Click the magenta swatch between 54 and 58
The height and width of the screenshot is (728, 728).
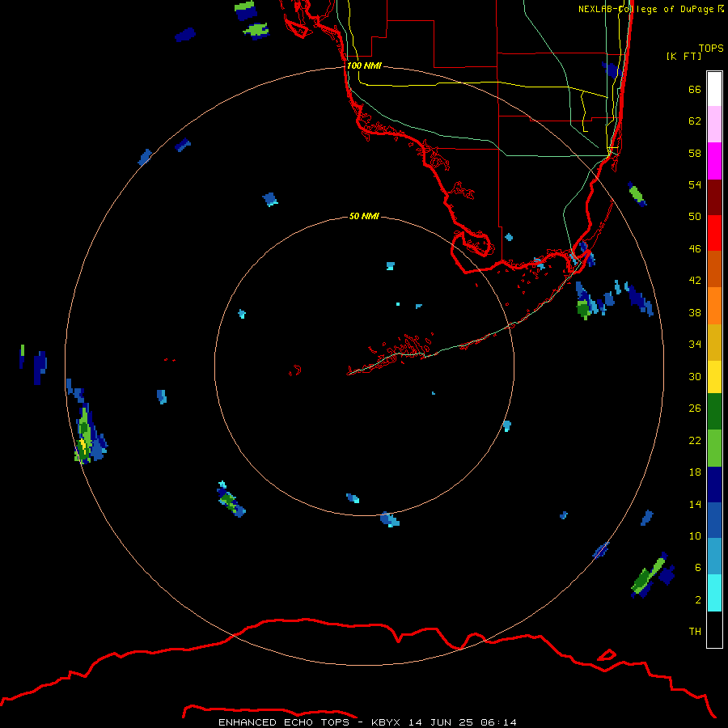click(714, 161)
